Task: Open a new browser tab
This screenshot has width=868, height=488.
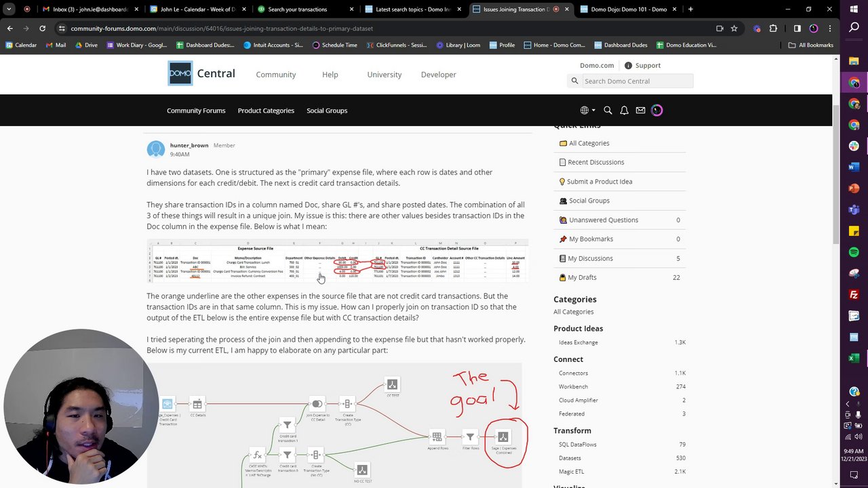Action: click(x=690, y=9)
